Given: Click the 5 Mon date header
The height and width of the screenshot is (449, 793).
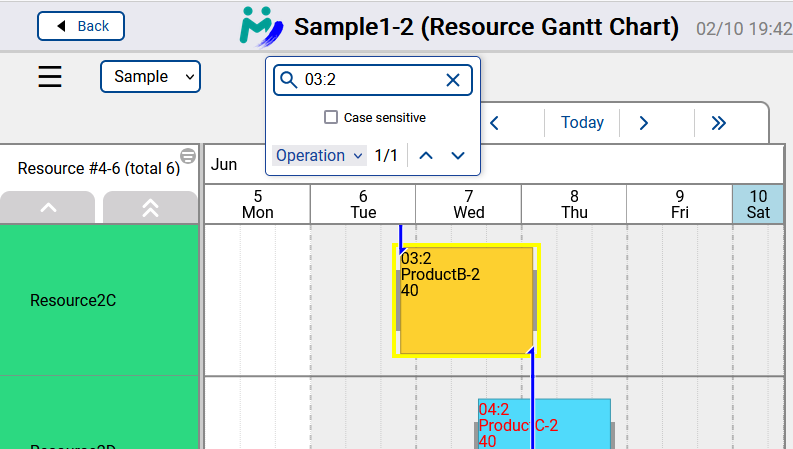Looking at the screenshot, I should pos(257,204).
